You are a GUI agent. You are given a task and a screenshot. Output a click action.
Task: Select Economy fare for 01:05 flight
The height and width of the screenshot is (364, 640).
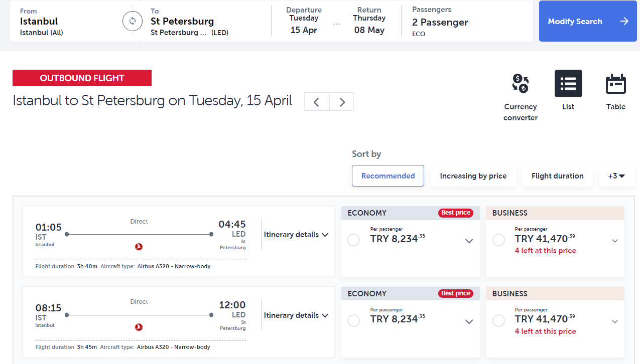pos(353,240)
